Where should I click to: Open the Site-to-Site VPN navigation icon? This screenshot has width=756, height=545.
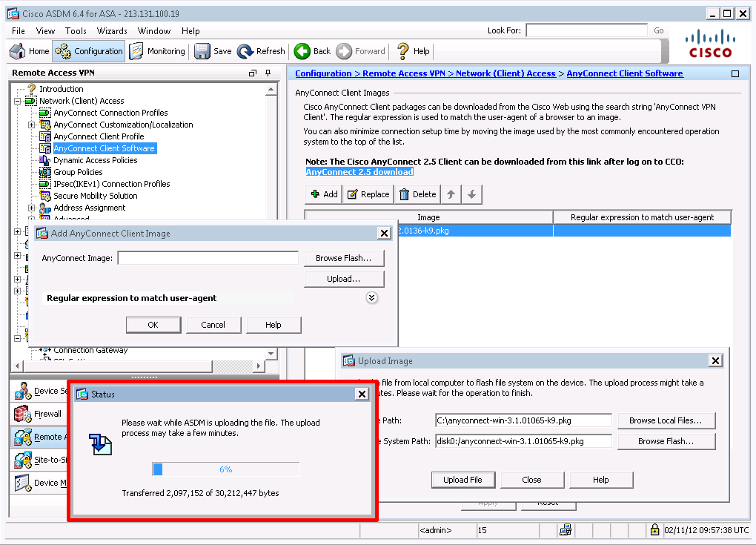(x=23, y=460)
